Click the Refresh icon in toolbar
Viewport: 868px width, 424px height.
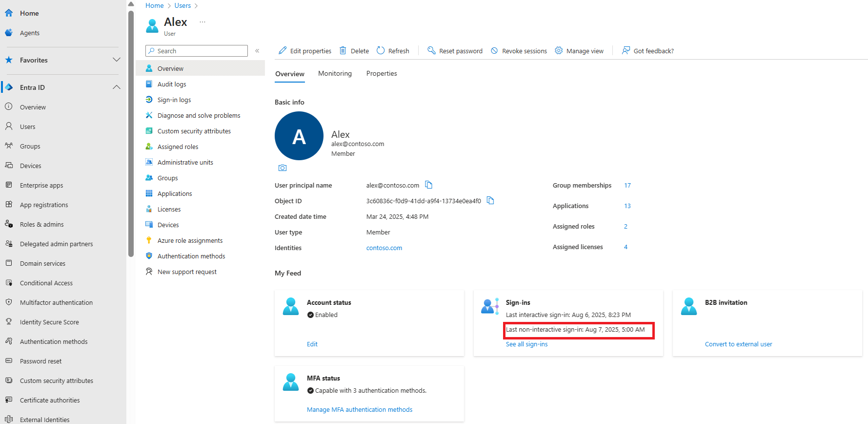381,51
